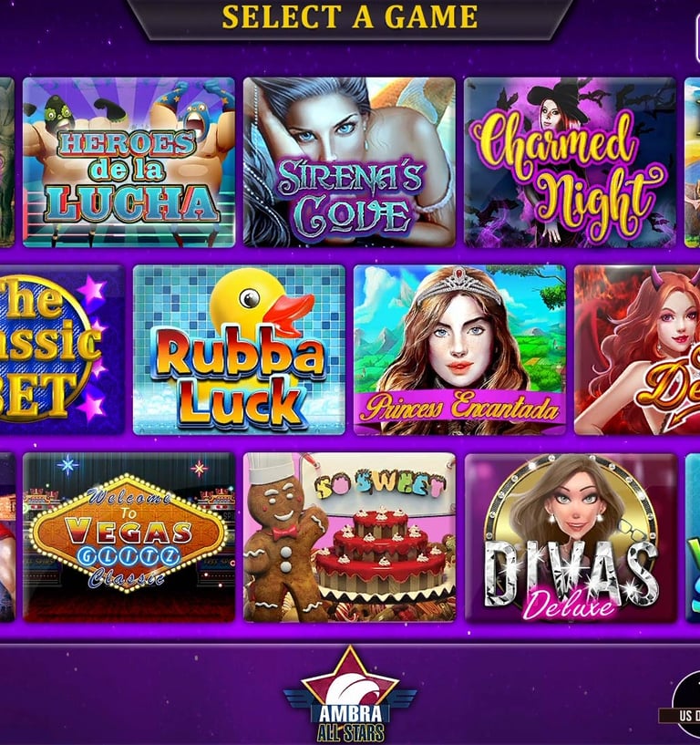
Task: Launch Welcome to Vegas Glitz Classic
Action: [129, 537]
